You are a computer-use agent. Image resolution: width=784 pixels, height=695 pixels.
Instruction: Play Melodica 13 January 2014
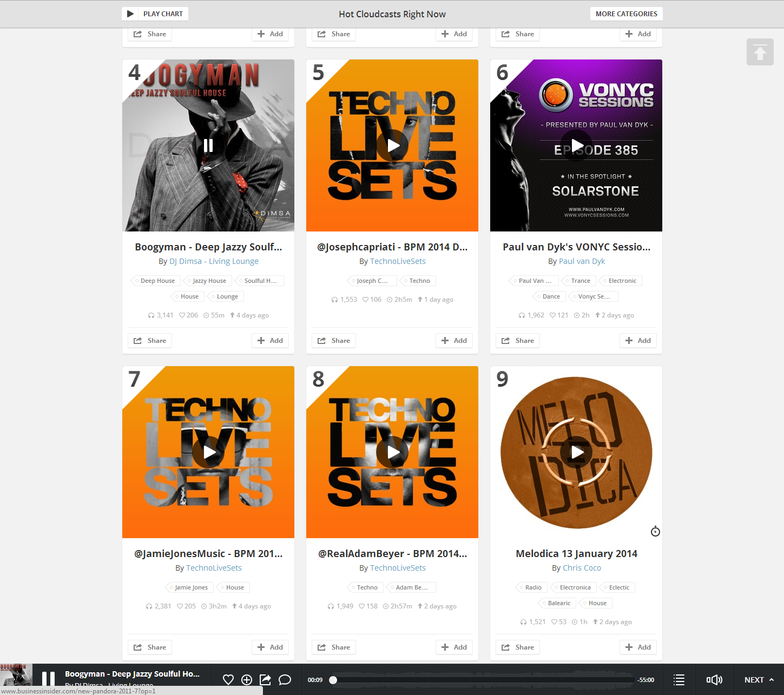(x=576, y=452)
